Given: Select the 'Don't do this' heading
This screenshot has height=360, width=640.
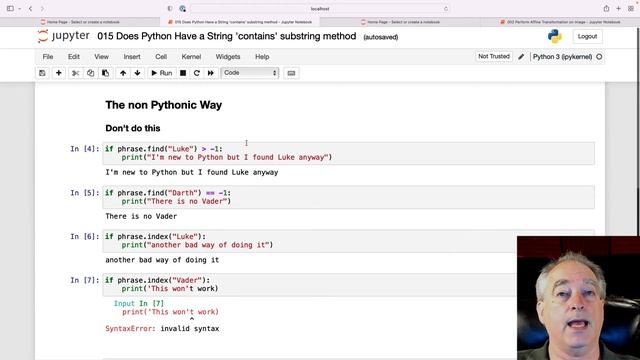Looking at the screenshot, I should pyautogui.click(x=133, y=128).
